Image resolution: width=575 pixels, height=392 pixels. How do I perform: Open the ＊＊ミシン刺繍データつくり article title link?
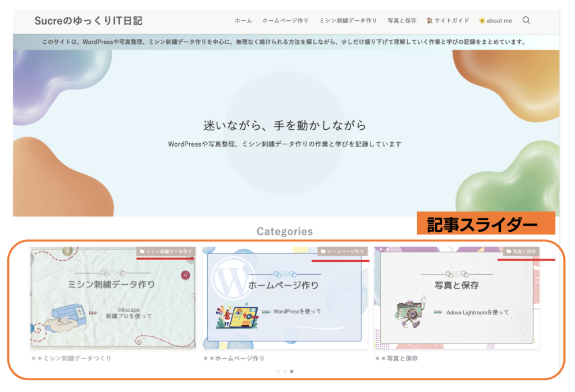coord(71,358)
